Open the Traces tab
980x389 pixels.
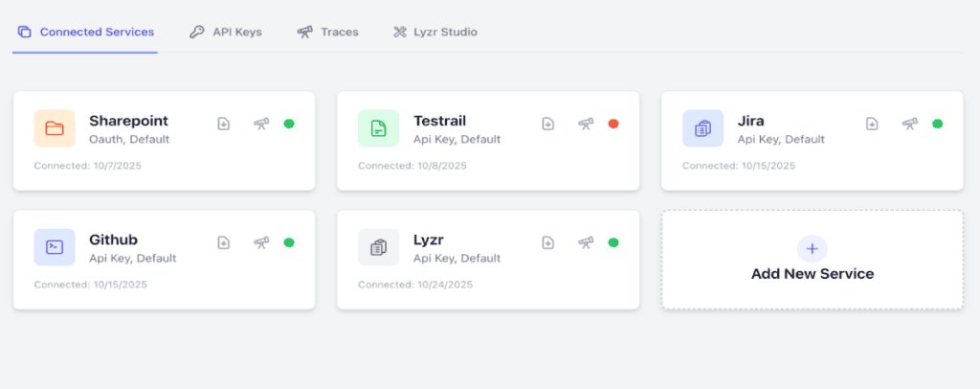[x=327, y=32]
